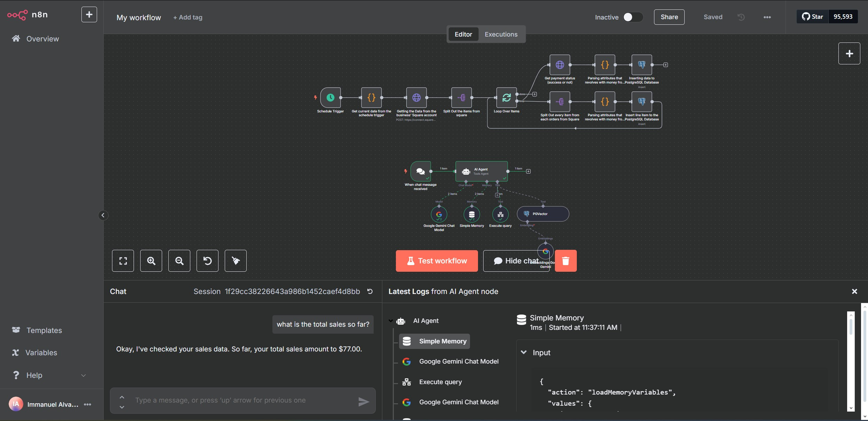Click the fit-to-view canvas button

click(x=123, y=261)
